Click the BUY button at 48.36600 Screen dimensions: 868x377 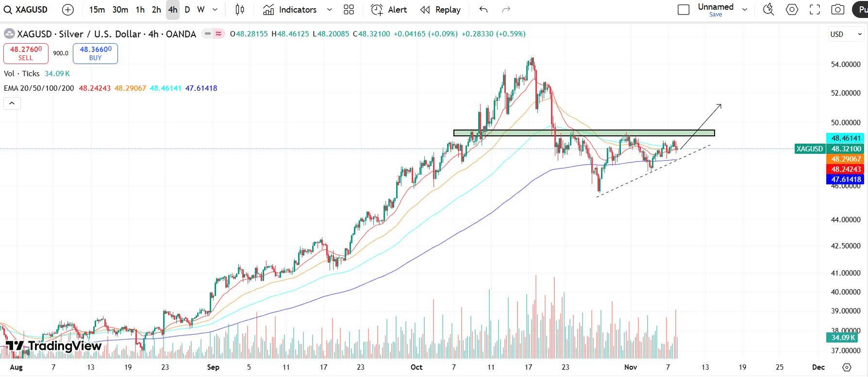click(95, 53)
